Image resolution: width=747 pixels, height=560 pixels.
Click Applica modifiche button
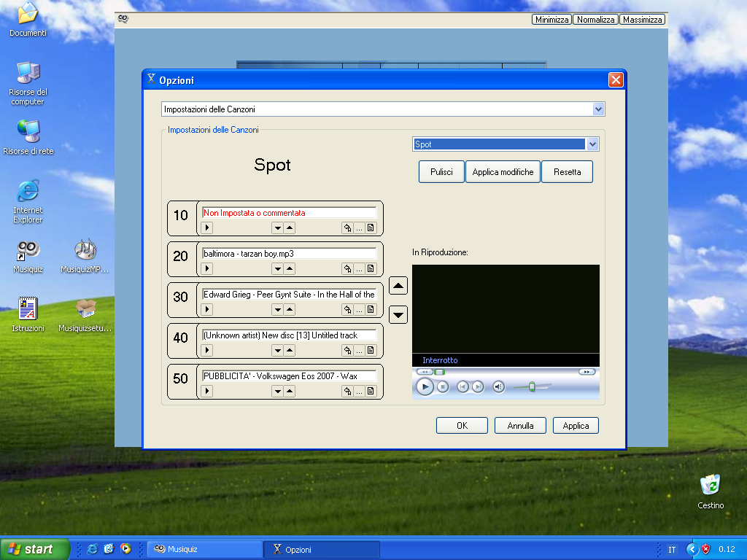[x=503, y=172]
